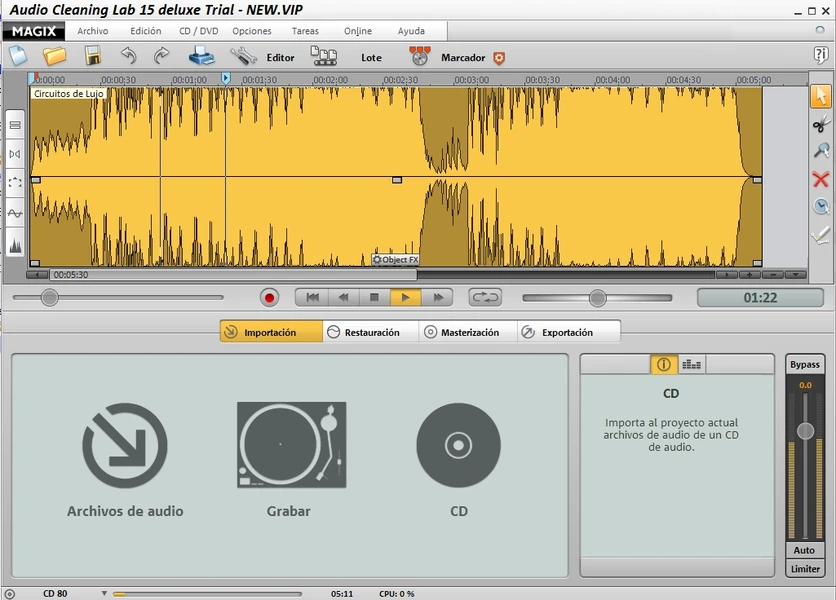836x600 pixels.
Task: Open the CD 80 media type dropdown
Action: 104,593
